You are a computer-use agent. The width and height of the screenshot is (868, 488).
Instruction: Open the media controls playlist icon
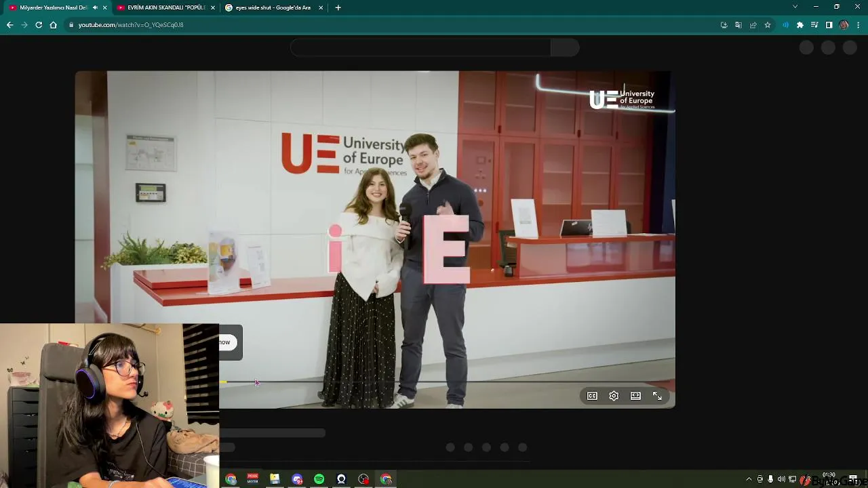(x=814, y=25)
